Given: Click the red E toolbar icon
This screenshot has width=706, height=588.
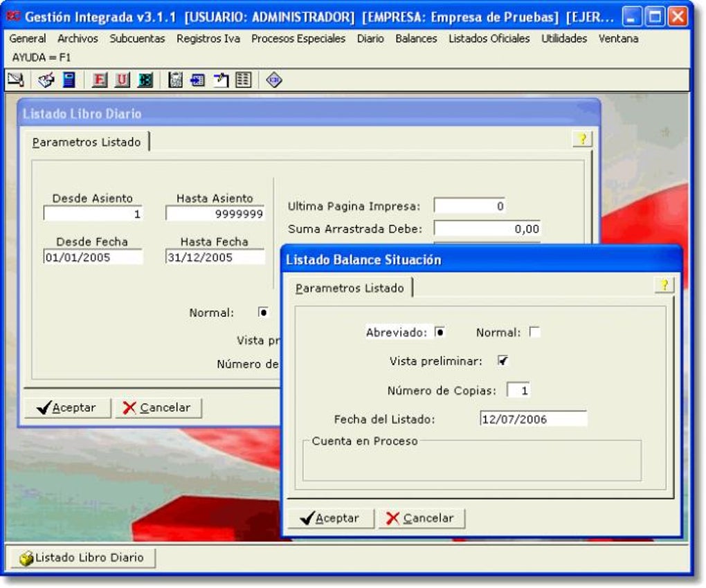Looking at the screenshot, I should pyautogui.click(x=100, y=80).
